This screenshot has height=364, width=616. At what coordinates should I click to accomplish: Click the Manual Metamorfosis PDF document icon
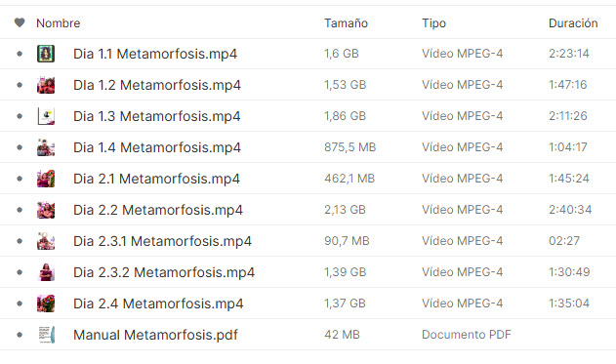(x=46, y=335)
